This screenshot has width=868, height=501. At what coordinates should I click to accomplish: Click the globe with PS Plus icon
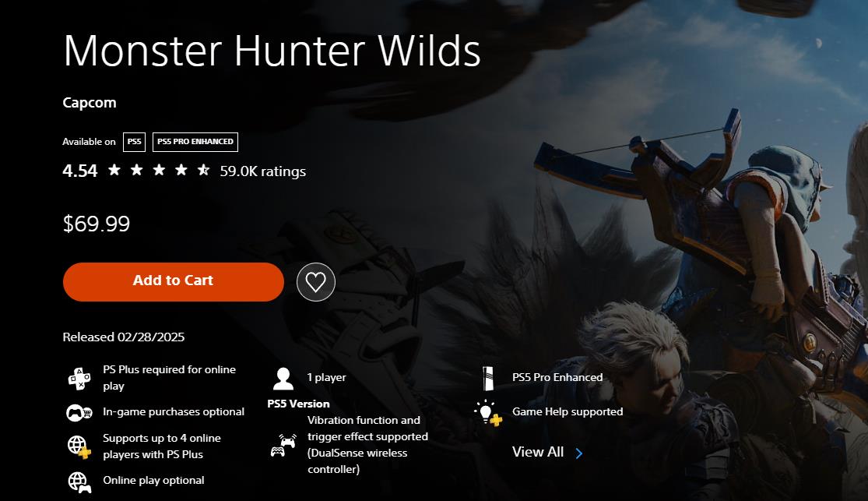click(x=79, y=446)
